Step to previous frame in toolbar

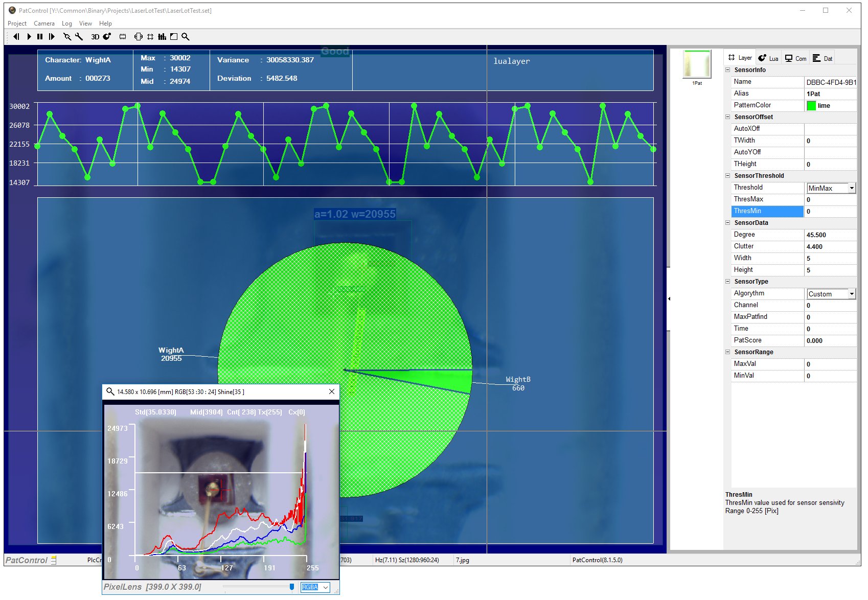click(16, 37)
